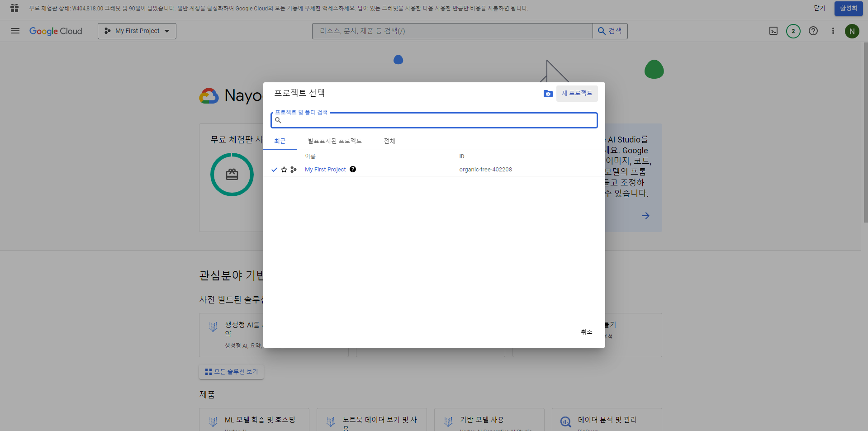Viewport: 868px width, 431px height.
Task: Click the BigQuery icon in 데이터 분석 card
Action: click(565, 422)
